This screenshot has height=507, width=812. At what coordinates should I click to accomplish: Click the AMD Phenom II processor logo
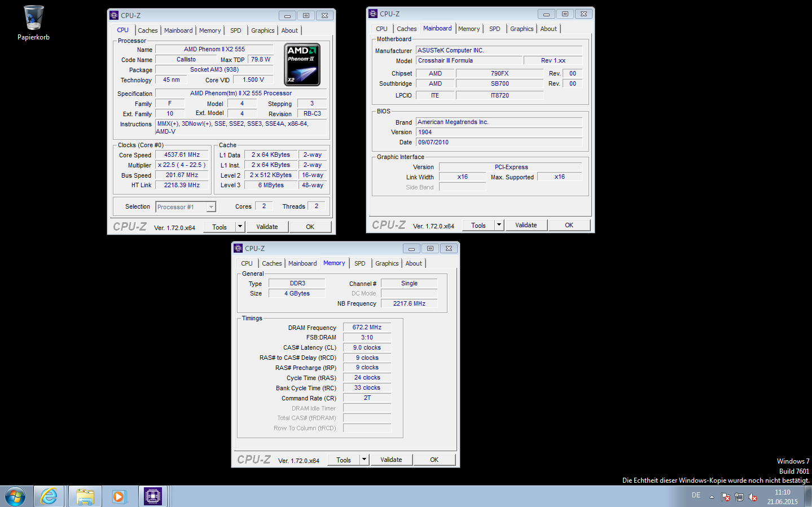[302, 64]
